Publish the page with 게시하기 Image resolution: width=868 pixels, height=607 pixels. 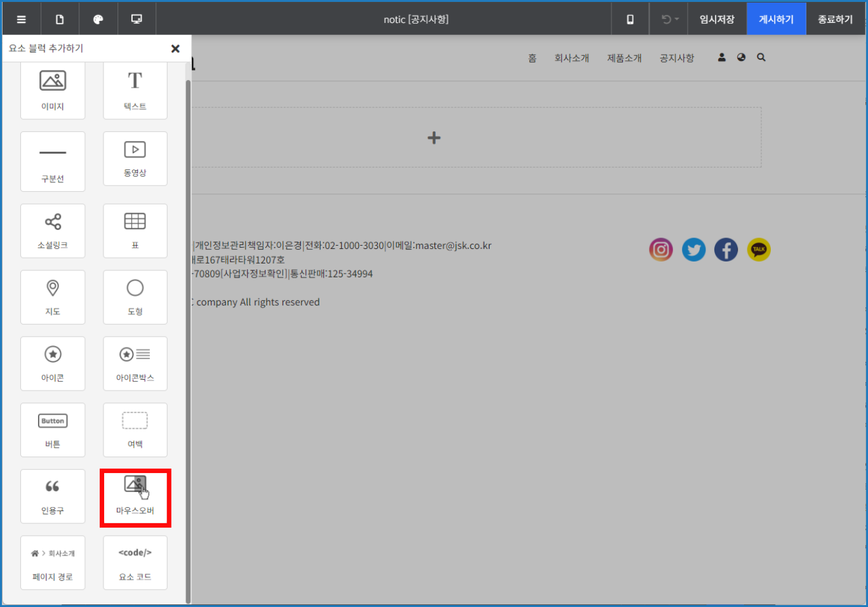(x=776, y=19)
